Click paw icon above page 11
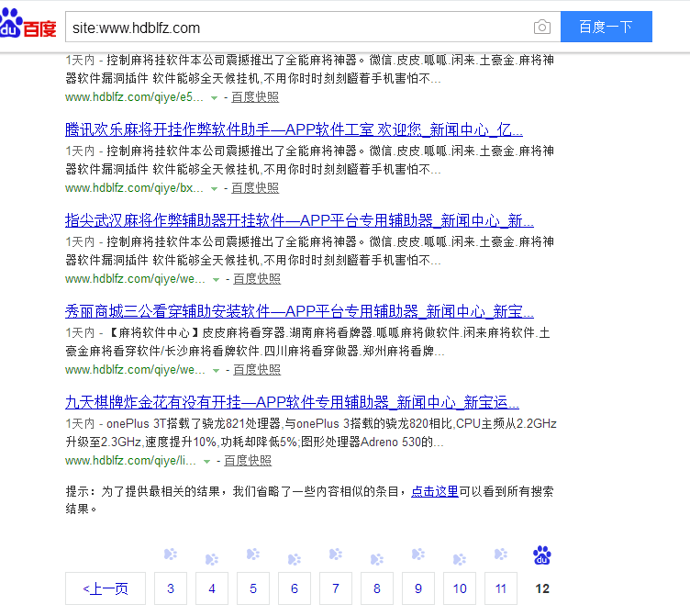690x616 pixels. (x=501, y=554)
